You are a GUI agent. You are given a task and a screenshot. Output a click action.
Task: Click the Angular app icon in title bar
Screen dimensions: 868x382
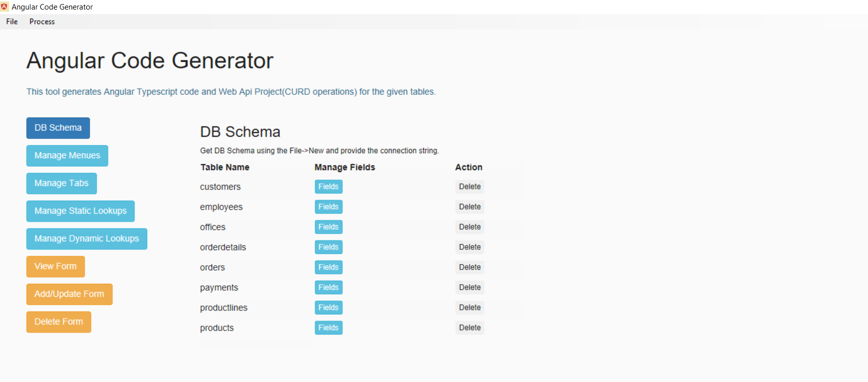tap(5, 7)
